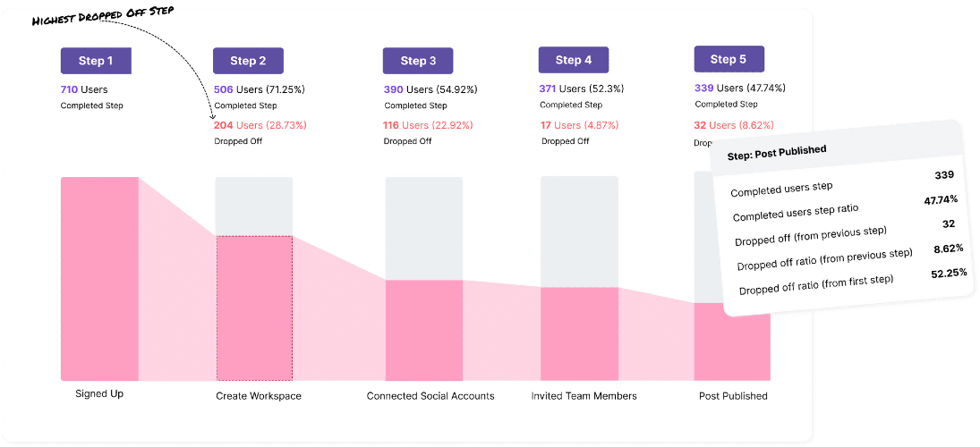
Task: Click the 204 Users dropped off text
Action: [x=260, y=125]
